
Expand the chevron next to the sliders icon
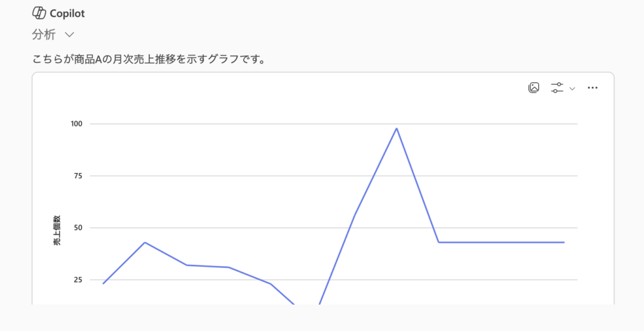(x=572, y=89)
